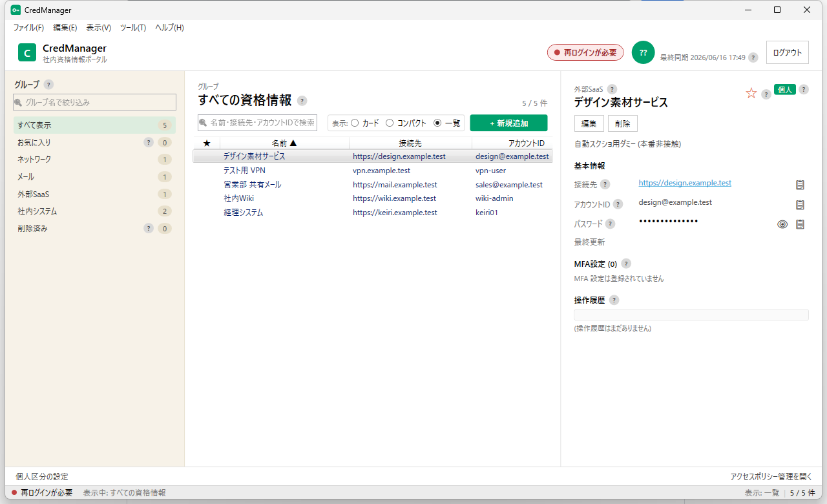Open 個人区分の設定 at bottom
Image resolution: width=827 pixels, height=504 pixels.
[42, 476]
